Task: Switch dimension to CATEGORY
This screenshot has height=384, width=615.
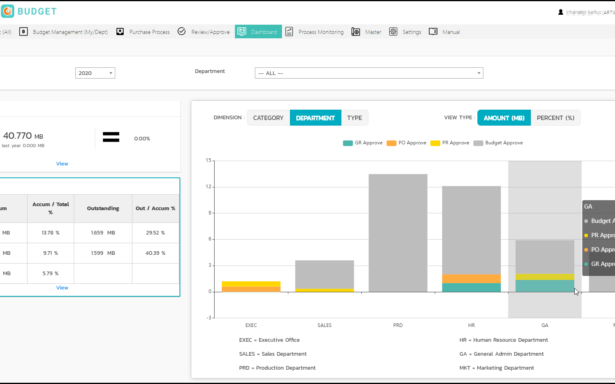Action: click(268, 118)
